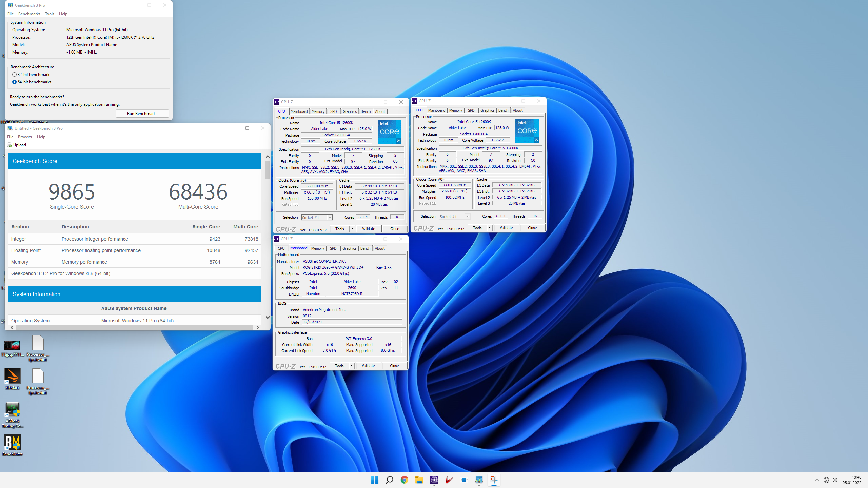
Task: Open Socket #1 dropdown in 6601.58 MHz CPU-Z
Action: (x=467, y=217)
